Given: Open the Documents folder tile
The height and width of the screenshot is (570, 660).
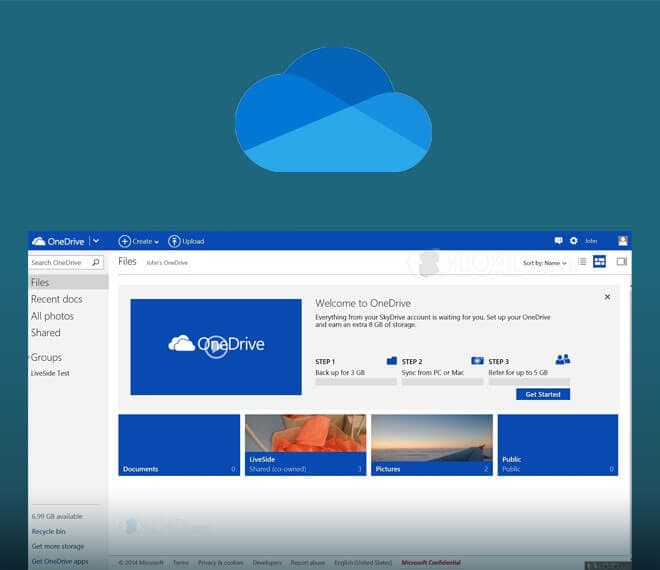Looking at the screenshot, I should [179, 445].
